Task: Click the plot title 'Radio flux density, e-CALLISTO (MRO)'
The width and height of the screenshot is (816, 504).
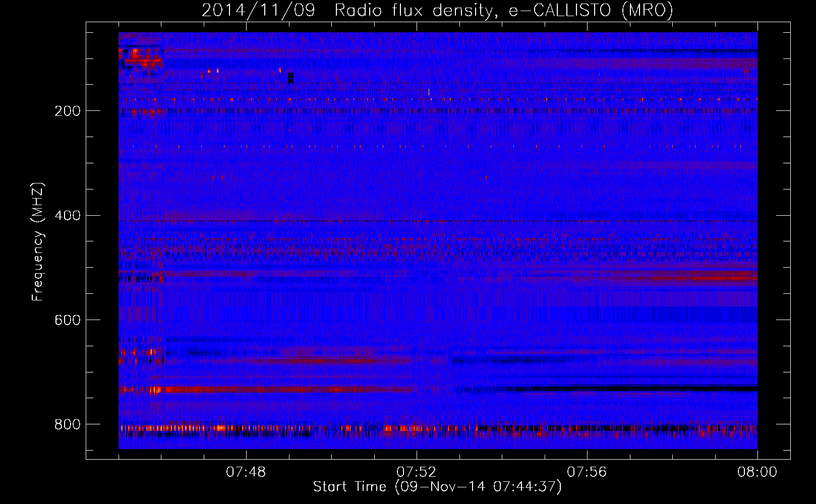Action: tap(504, 10)
